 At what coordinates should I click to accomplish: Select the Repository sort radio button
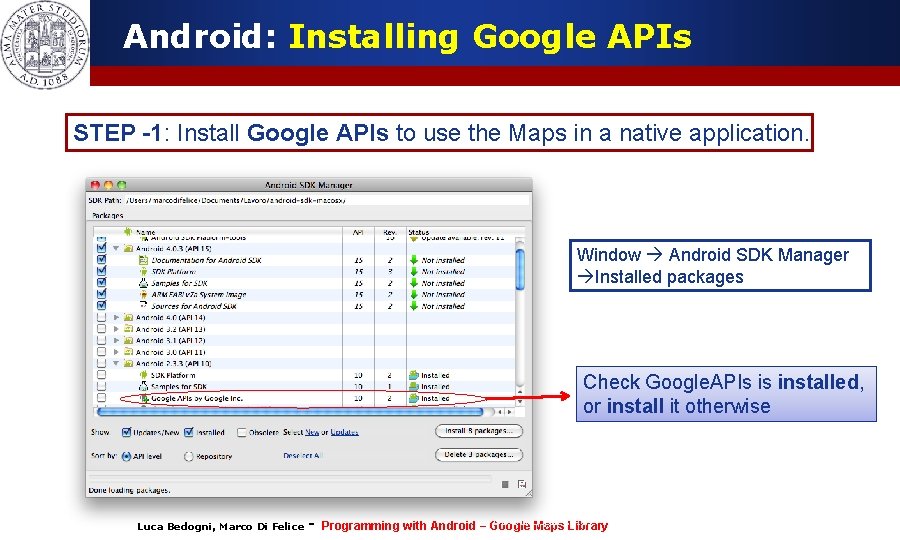(188, 456)
